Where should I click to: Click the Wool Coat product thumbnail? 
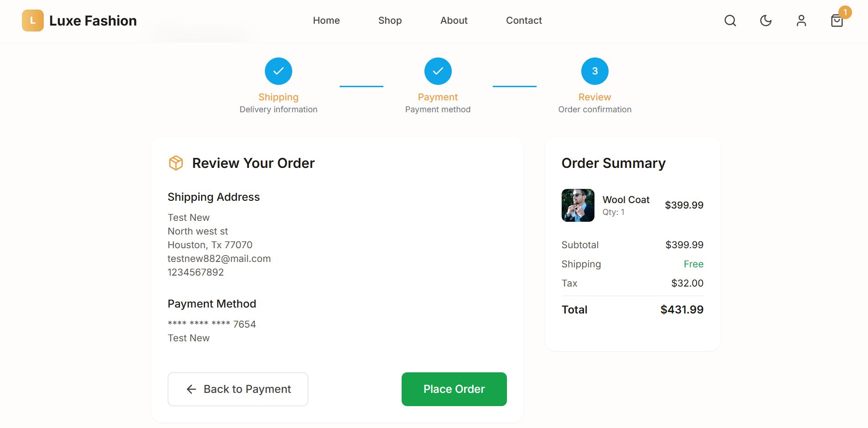point(578,205)
